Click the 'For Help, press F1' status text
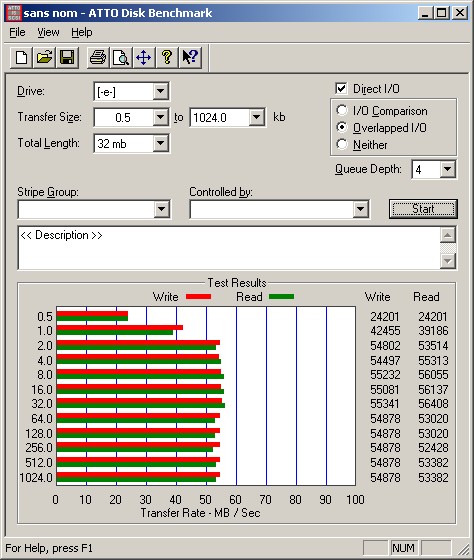 click(x=49, y=548)
